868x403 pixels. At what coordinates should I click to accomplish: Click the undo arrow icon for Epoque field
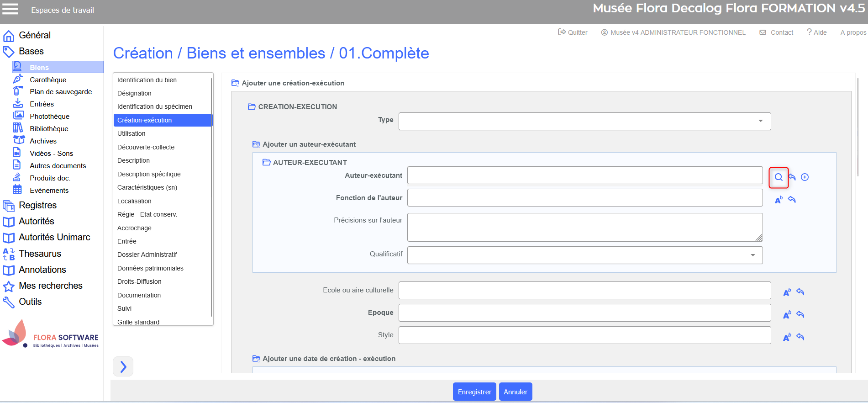pyautogui.click(x=800, y=314)
